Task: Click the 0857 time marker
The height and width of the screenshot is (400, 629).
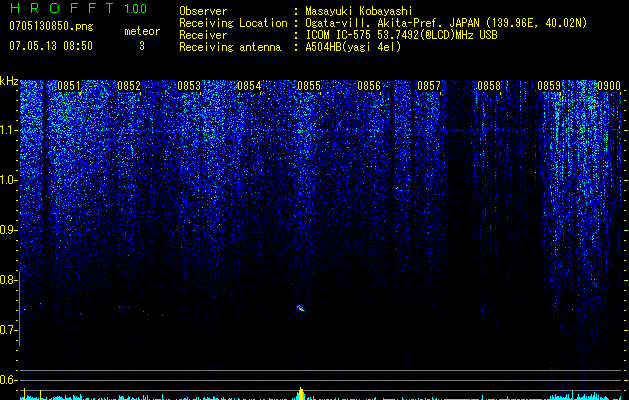Action: pos(429,86)
